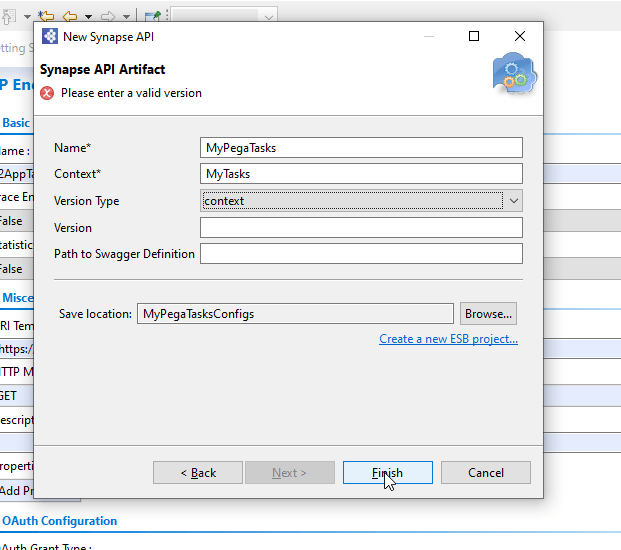Click the red error icon in dialog
621x550 pixels.
(47, 93)
